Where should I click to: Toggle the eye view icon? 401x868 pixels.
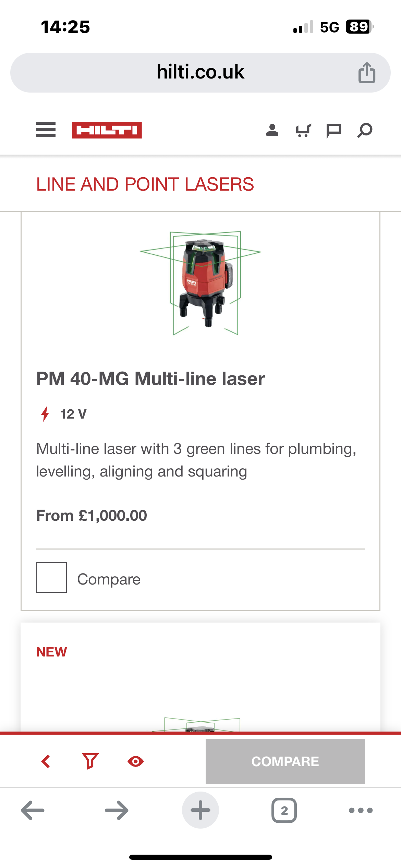136,761
